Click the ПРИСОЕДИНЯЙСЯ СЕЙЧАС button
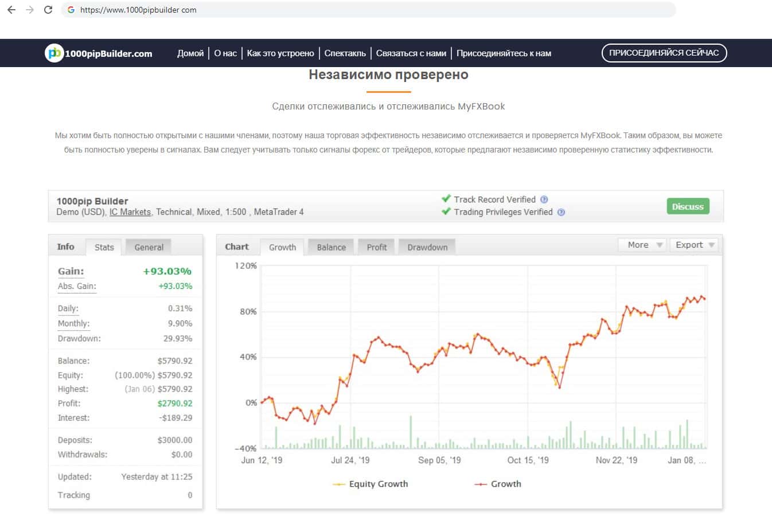Screen dimensions: 772x532 664,53
